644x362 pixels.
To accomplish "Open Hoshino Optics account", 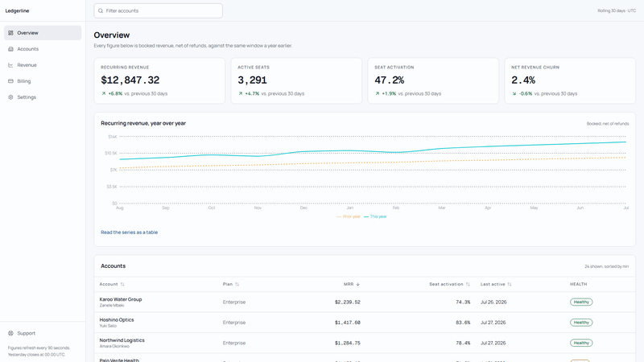I will click(x=117, y=319).
